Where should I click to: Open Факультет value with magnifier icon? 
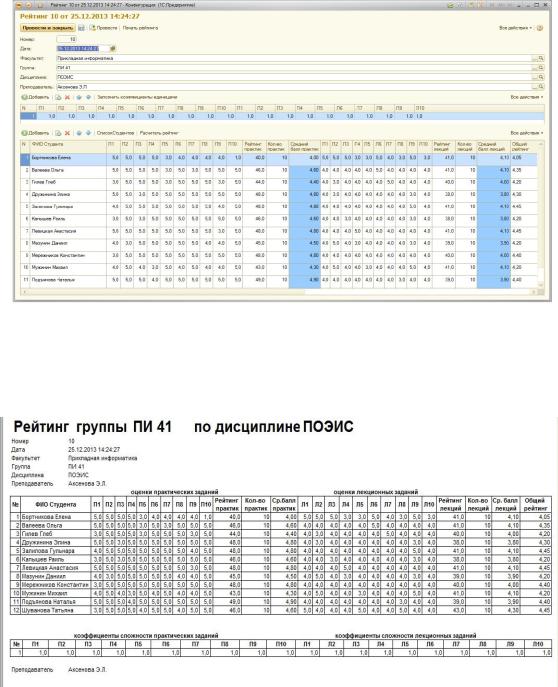541,58
